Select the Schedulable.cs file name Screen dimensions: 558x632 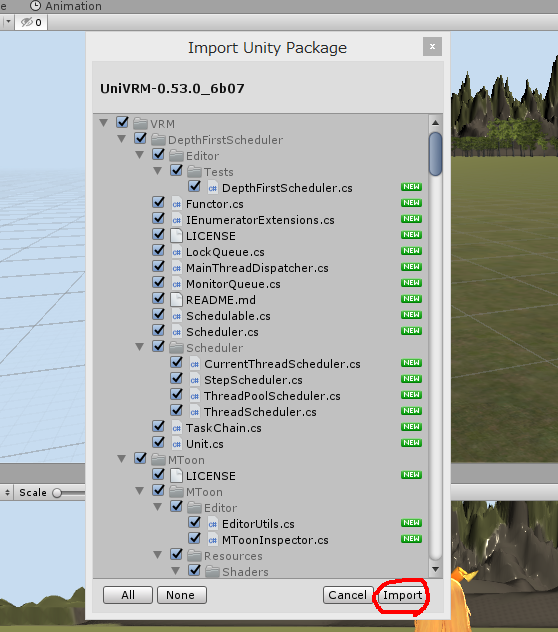[x=228, y=316]
